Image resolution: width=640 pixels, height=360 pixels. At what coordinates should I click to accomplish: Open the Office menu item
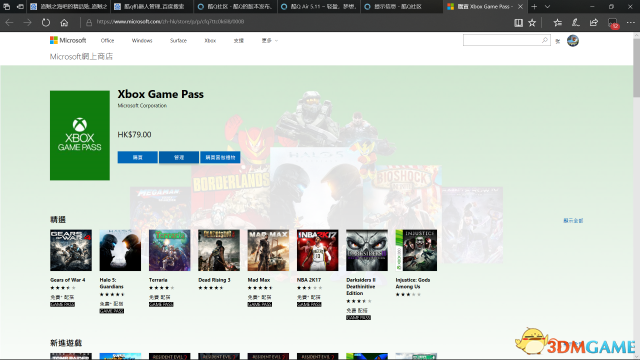pyautogui.click(x=107, y=40)
